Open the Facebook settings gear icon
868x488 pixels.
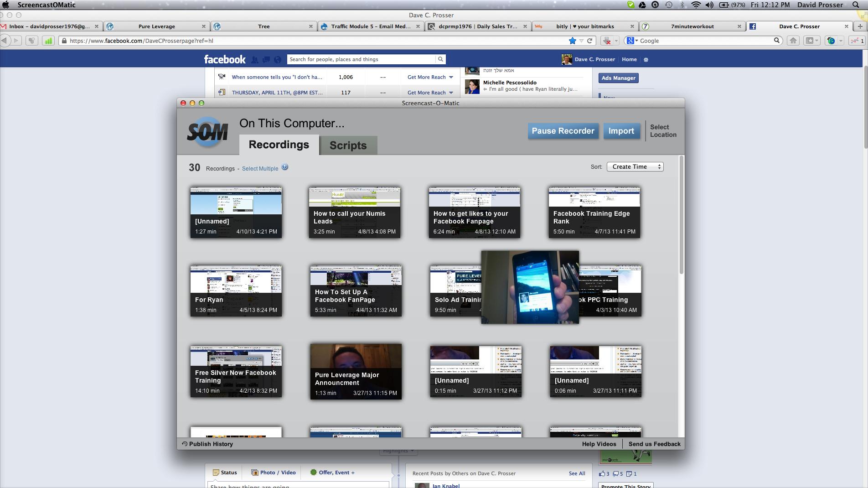click(x=646, y=59)
